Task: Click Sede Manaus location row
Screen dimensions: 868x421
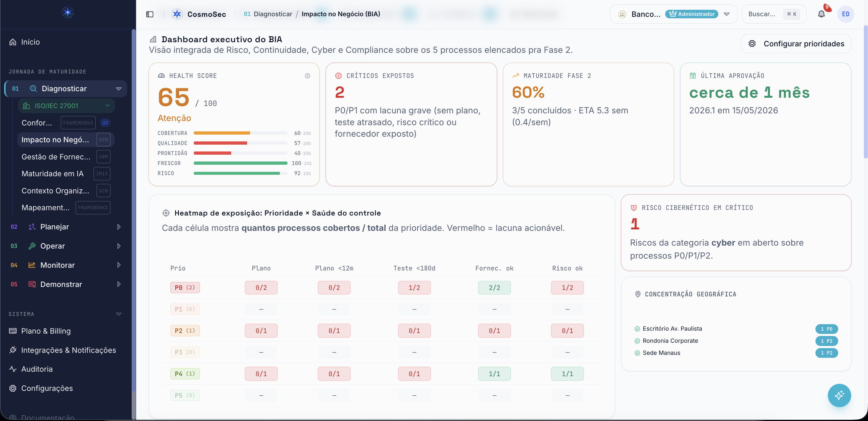Action: pos(736,353)
